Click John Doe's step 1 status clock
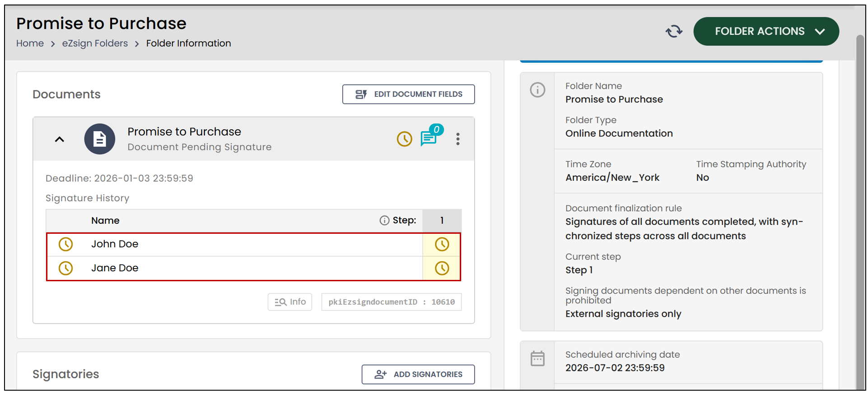The height and width of the screenshot is (397, 868). (442, 244)
